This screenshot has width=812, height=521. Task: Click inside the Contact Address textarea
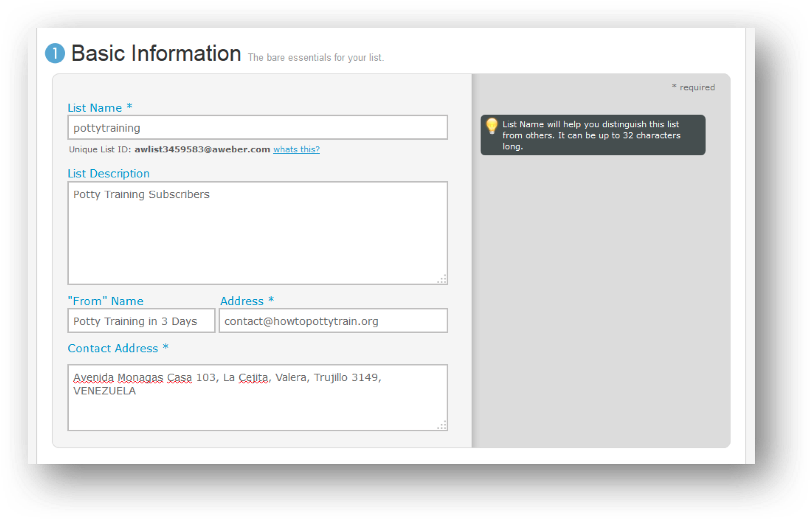click(258, 398)
